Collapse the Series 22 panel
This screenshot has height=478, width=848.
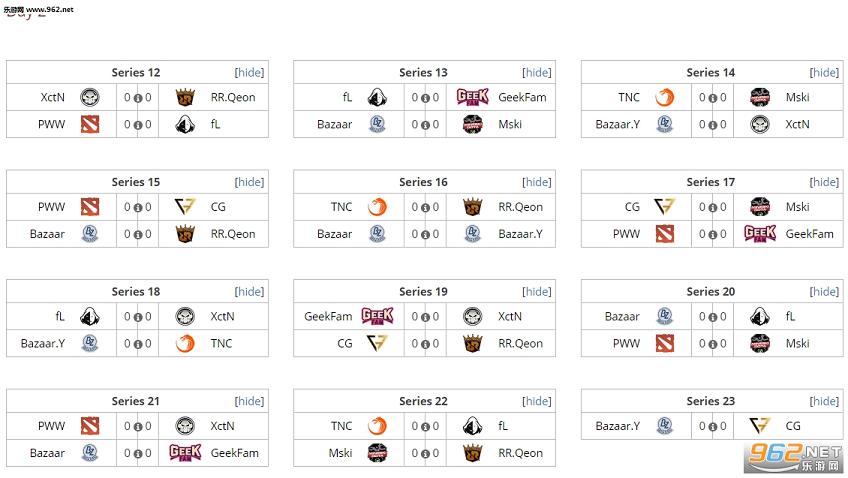tap(537, 401)
